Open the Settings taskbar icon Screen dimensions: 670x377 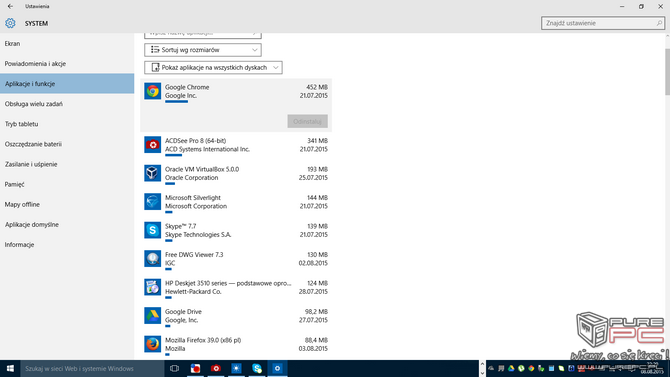[277, 368]
